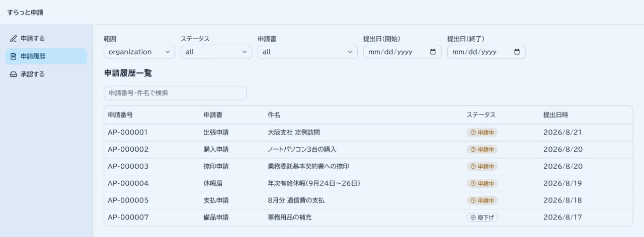Click the 提出日時 column header
644x237 pixels.
[556, 115]
